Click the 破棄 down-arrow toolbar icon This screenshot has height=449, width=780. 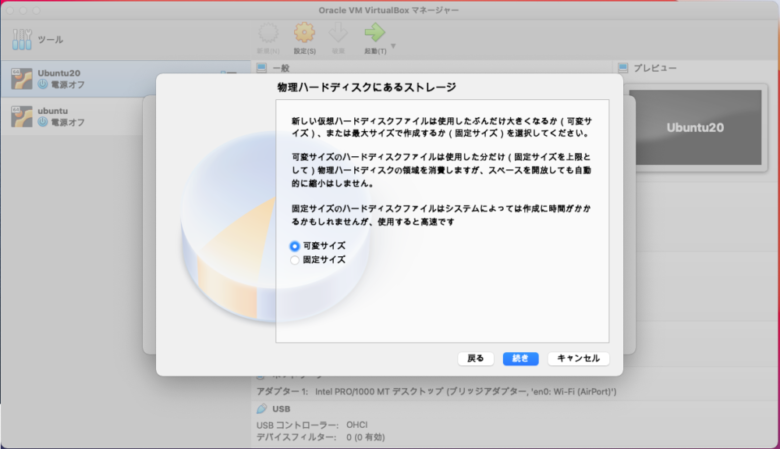coord(338,33)
